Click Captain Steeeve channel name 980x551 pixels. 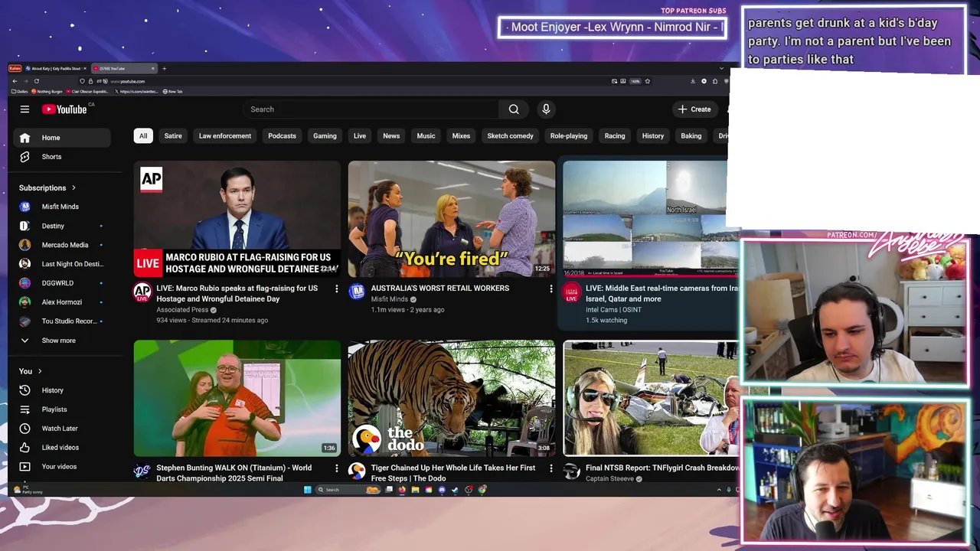point(609,478)
